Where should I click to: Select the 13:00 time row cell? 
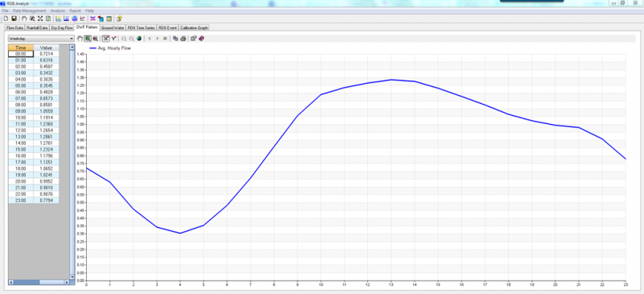click(21, 136)
